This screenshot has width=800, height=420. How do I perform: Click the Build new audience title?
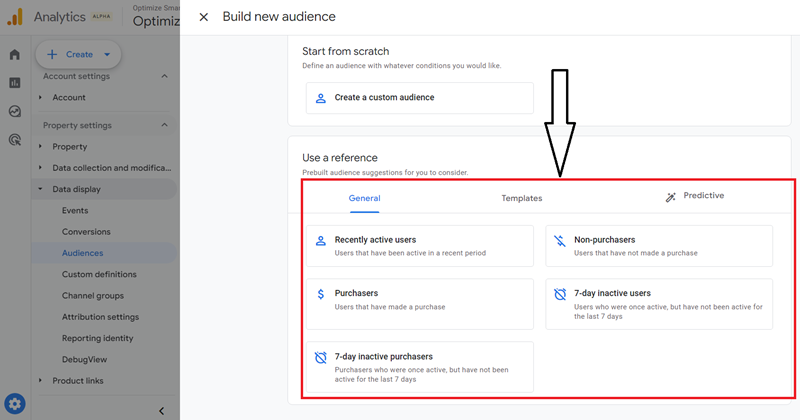pyautogui.click(x=279, y=16)
